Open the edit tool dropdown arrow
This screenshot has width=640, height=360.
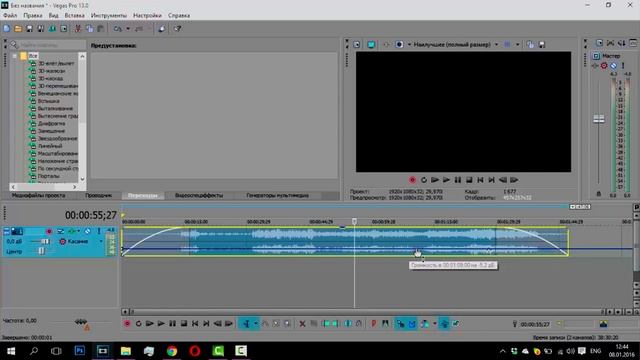tap(256, 324)
